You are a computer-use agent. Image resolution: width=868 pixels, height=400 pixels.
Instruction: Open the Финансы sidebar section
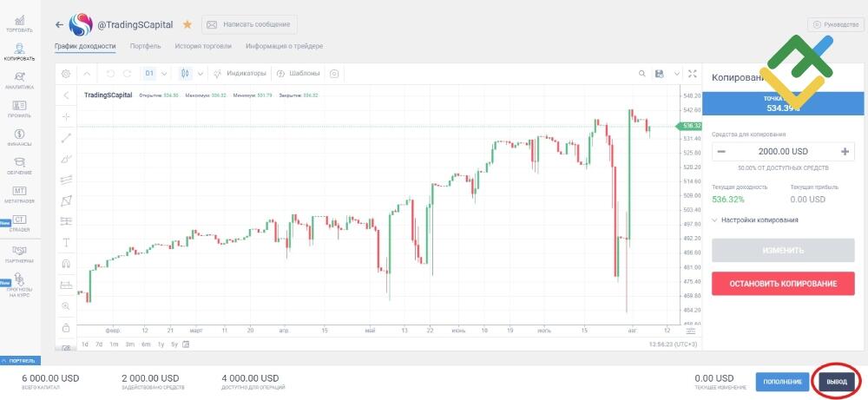(19, 138)
